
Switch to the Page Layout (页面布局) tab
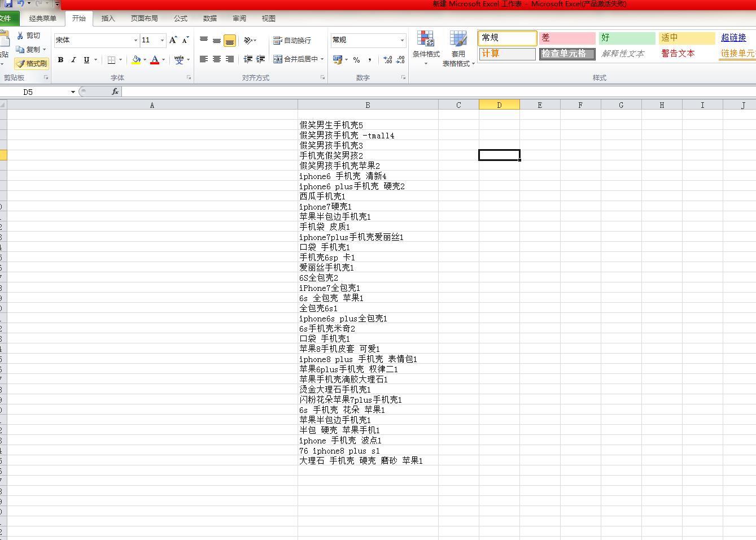coord(144,19)
